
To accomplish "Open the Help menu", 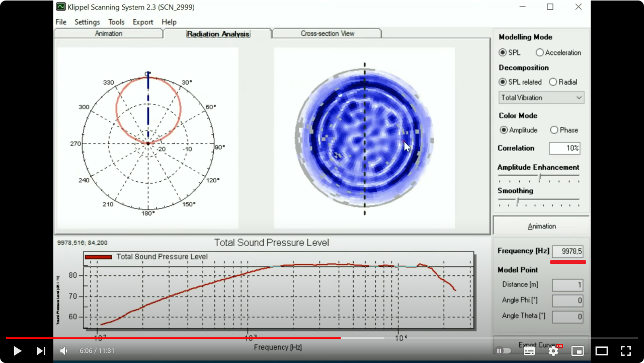I will [169, 22].
